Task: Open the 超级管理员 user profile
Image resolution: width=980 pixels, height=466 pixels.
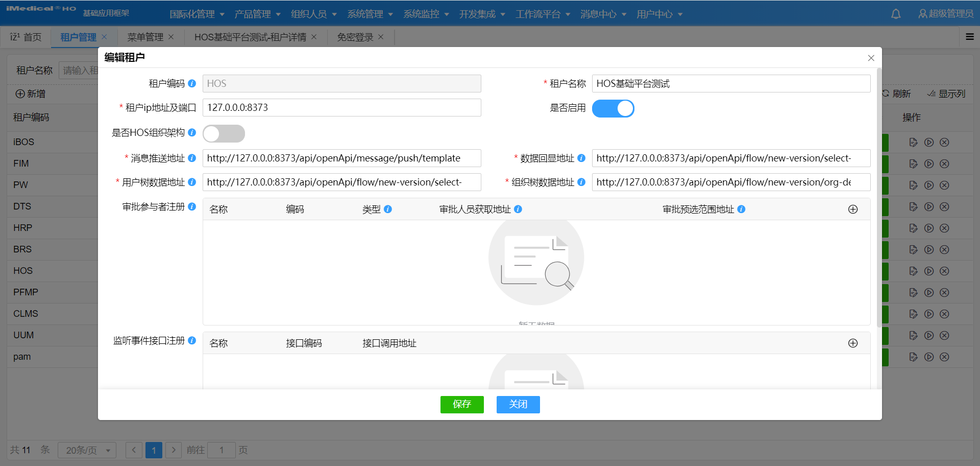Action: 946,14
